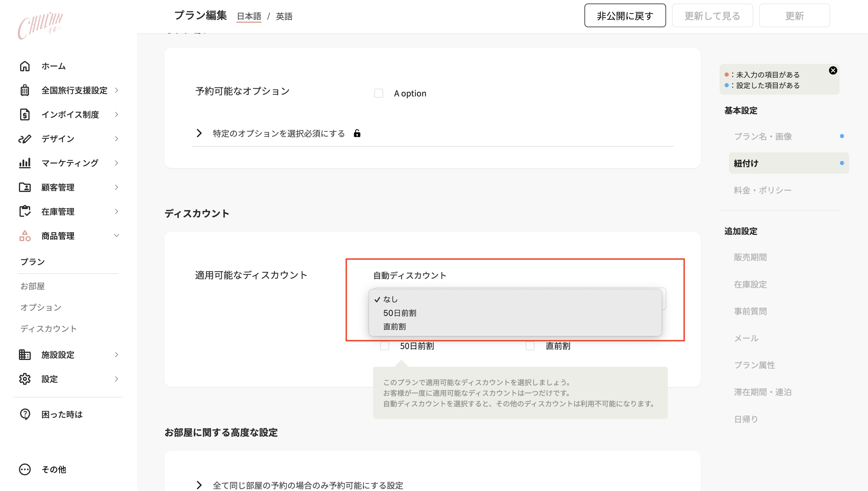Click the 顧客管理 customer card icon
This screenshot has height=491, width=868.
(25, 187)
